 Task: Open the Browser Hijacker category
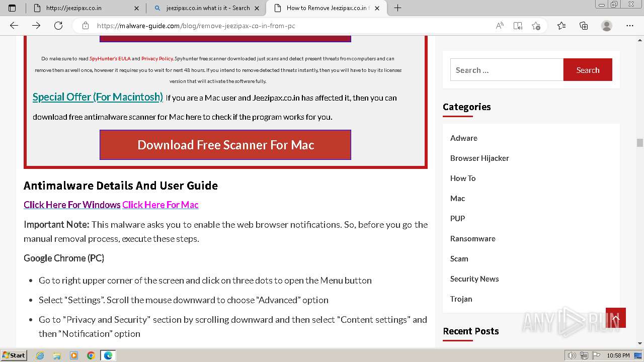click(x=479, y=158)
